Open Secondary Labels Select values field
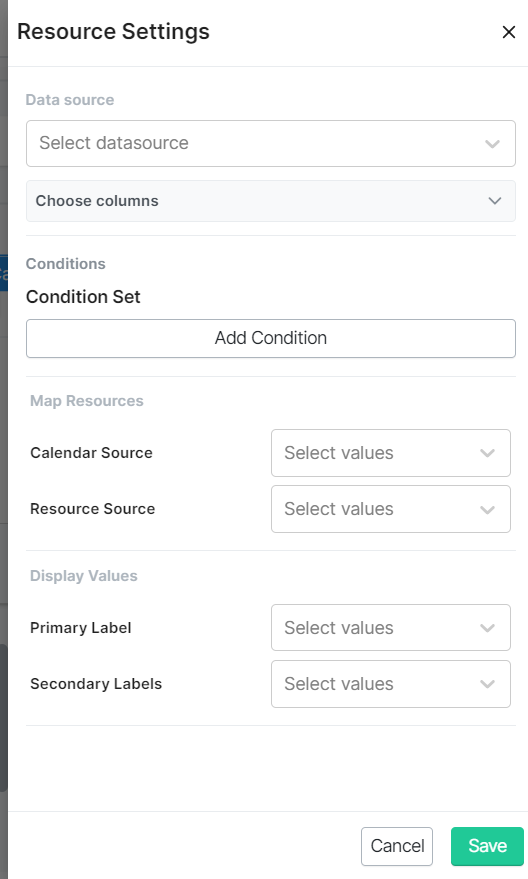Image resolution: width=528 pixels, height=879 pixels. click(x=391, y=684)
